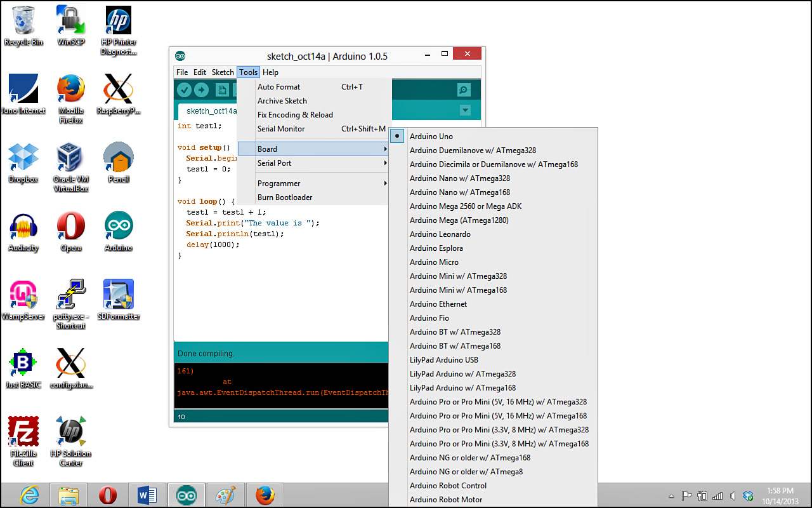Select the configxlaunch desktop icon
The height and width of the screenshot is (508, 812).
[x=70, y=368]
